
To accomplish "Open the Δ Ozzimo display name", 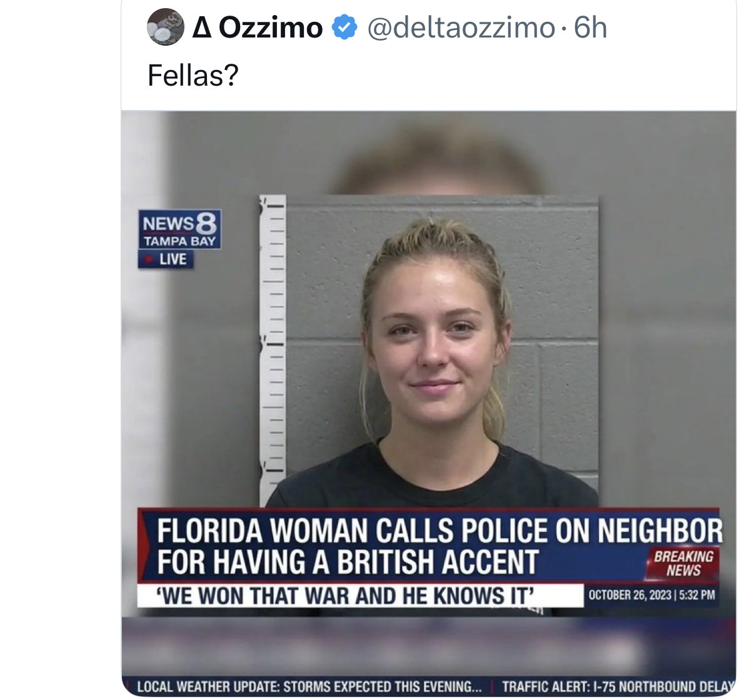I will 258,27.
